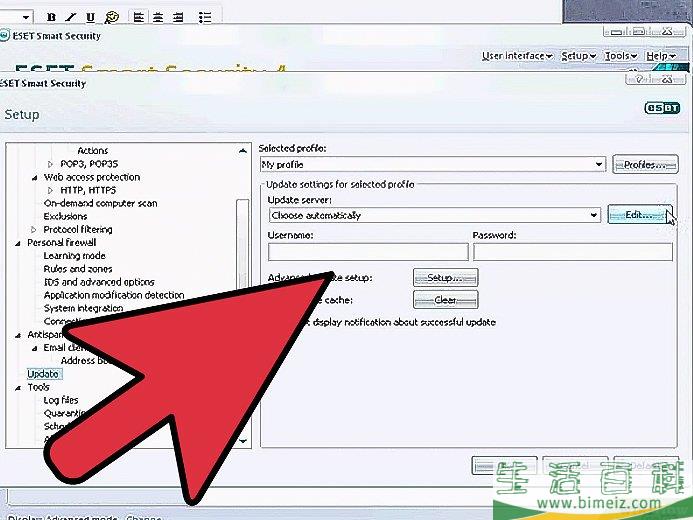This screenshot has width=693, height=520.
Task: Select On-demand computer scan tree item
Action: [100, 203]
